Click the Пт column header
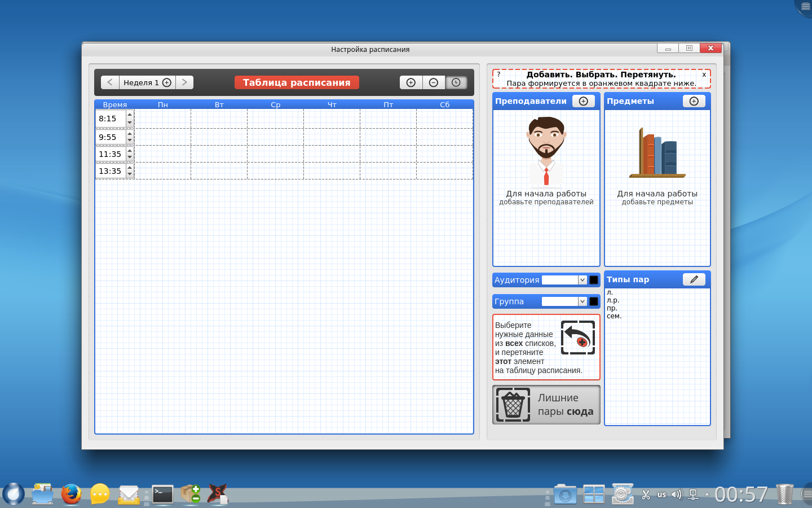Screen dimensions: 812x508 pyautogui.click(x=389, y=104)
